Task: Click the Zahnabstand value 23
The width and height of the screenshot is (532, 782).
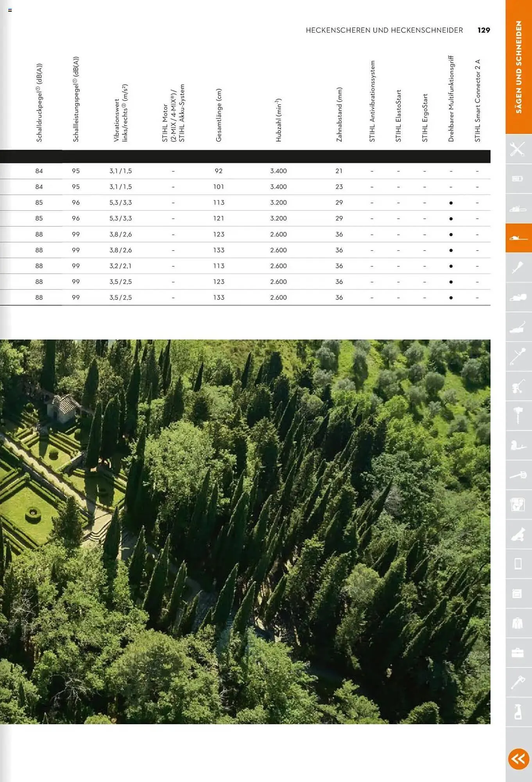Action: coord(339,187)
